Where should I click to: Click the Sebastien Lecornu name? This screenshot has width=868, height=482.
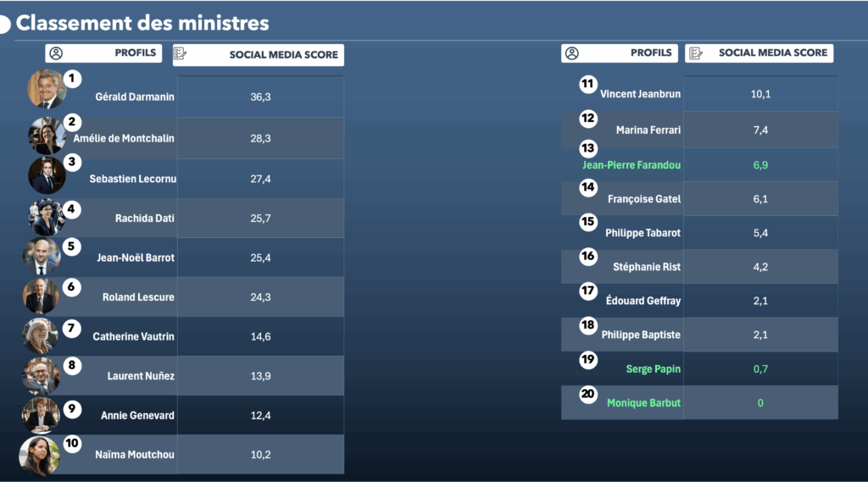(x=131, y=179)
